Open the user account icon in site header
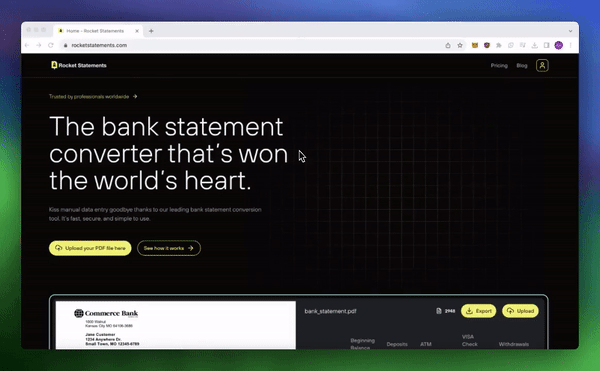 (542, 65)
